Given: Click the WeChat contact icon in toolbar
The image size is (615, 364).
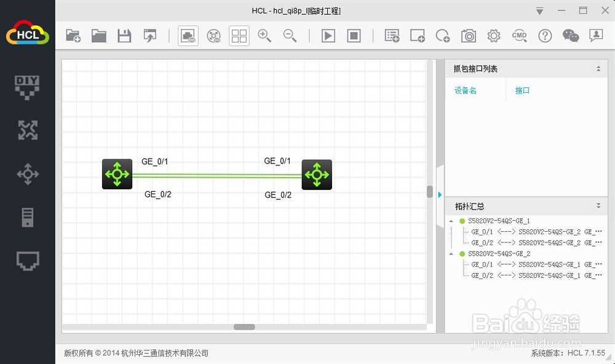Looking at the screenshot, I should (571, 36).
